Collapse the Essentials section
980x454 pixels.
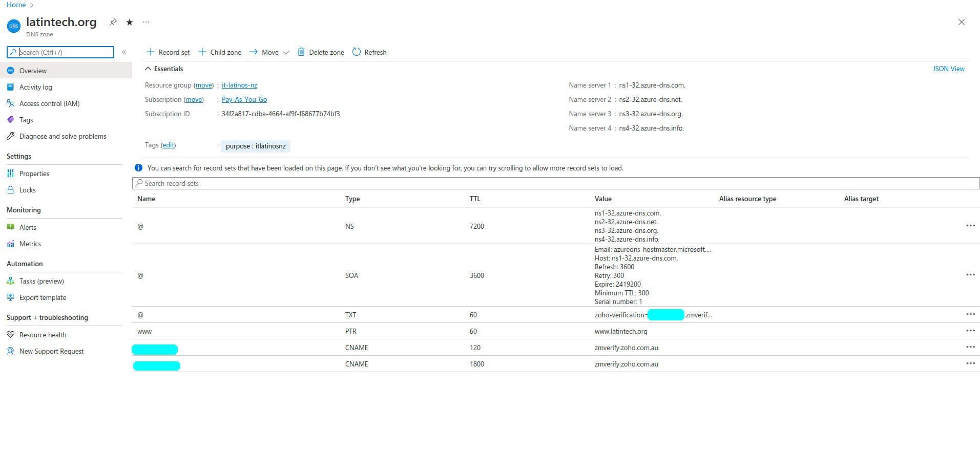(x=164, y=69)
